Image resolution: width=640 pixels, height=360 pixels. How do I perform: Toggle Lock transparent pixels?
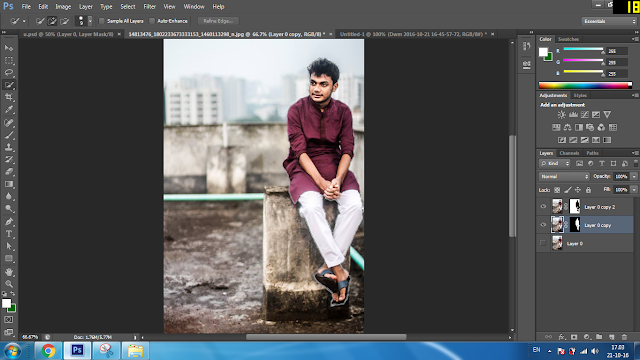557,190
